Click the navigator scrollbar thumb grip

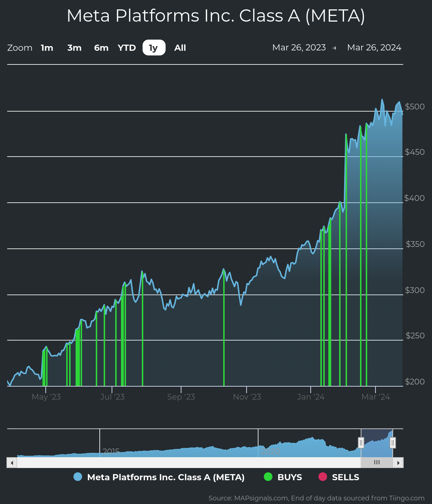[377, 463]
